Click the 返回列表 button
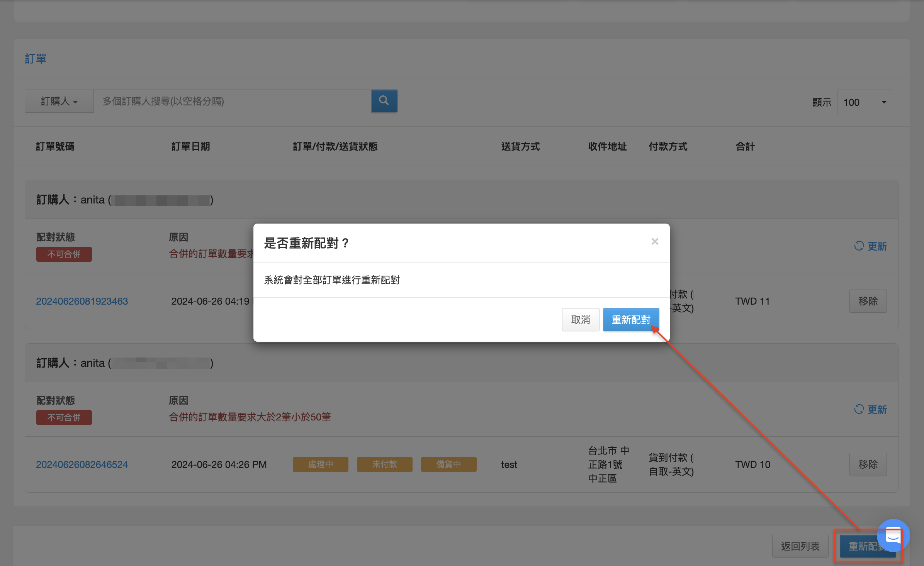The height and width of the screenshot is (566, 924). pyautogui.click(x=800, y=546)
